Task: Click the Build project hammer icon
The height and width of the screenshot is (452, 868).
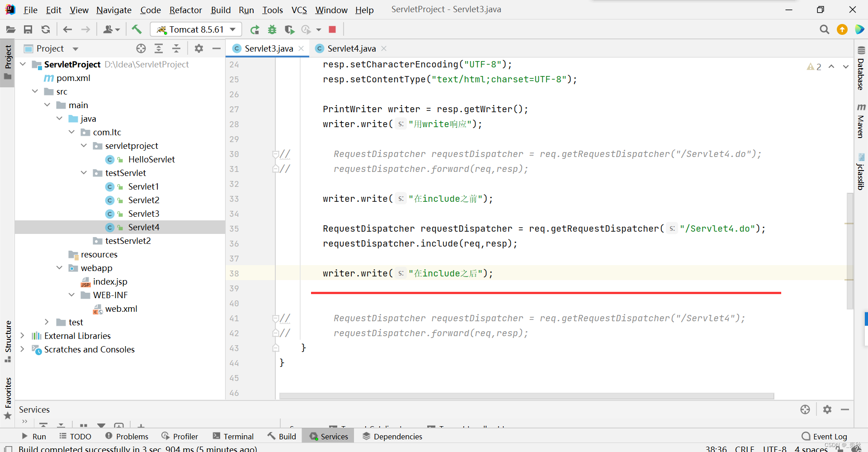Action: point(137,29)
